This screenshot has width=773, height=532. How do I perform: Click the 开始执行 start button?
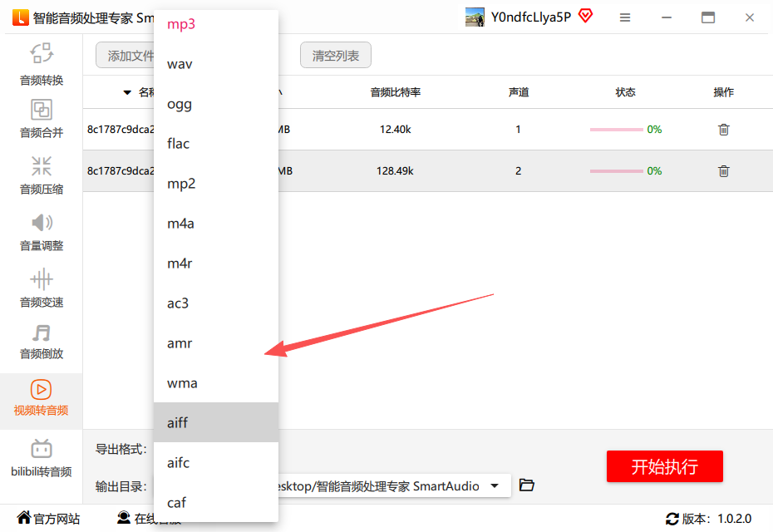point(664,466)
